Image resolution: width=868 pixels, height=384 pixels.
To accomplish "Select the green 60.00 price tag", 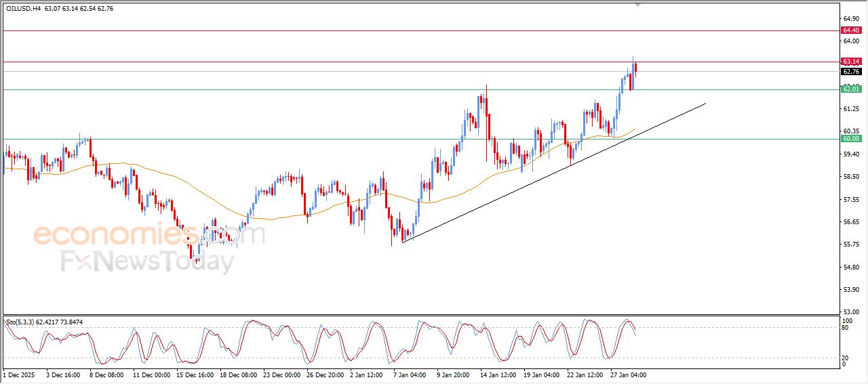I will (x=851, y=139).
